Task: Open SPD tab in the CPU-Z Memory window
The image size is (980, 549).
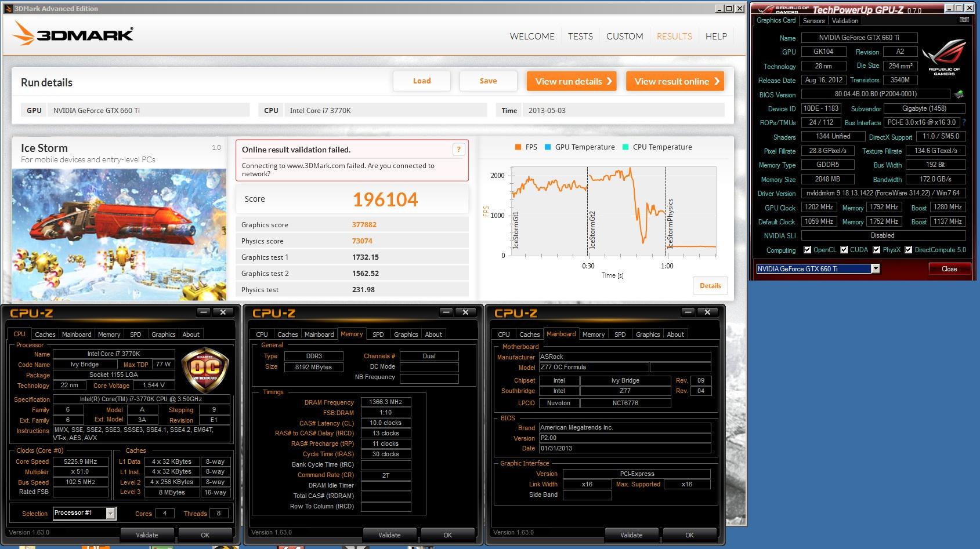Action: (x=378, y=335)
